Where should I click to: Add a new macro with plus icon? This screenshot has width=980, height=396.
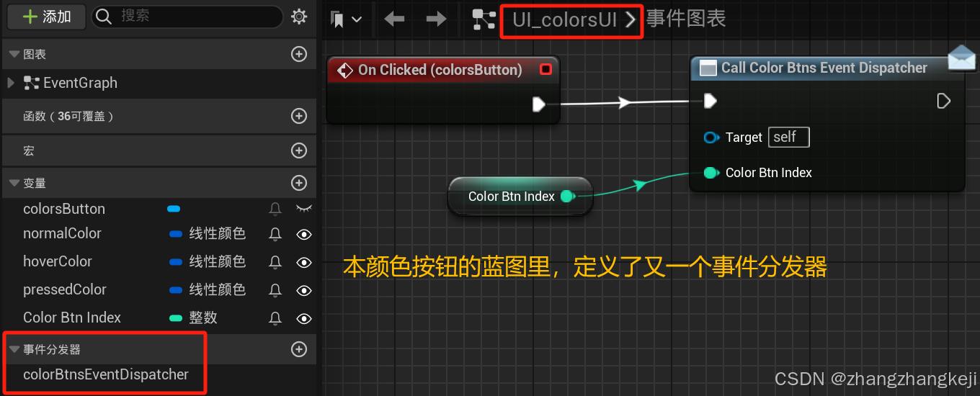tap(299, 150)
